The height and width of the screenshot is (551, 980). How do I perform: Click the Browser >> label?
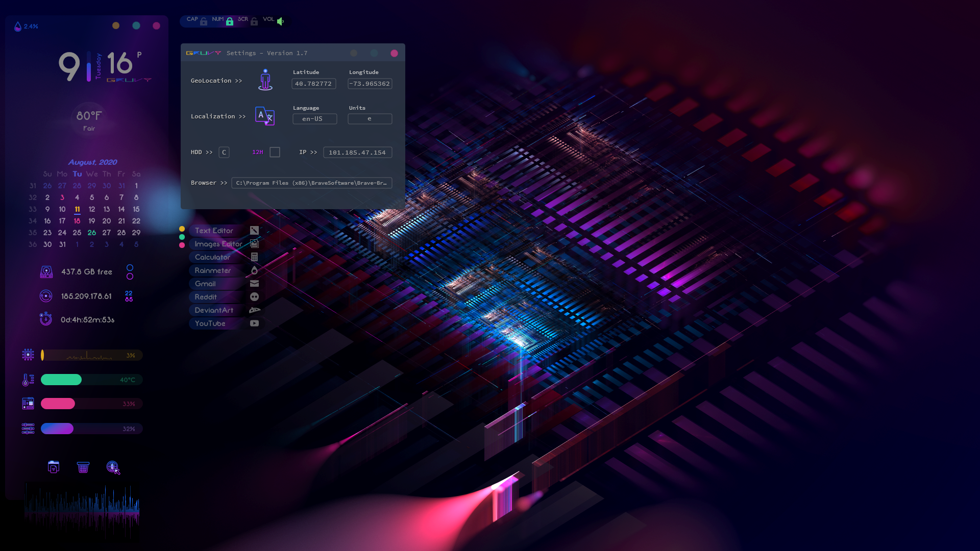(x=209, y=183)
